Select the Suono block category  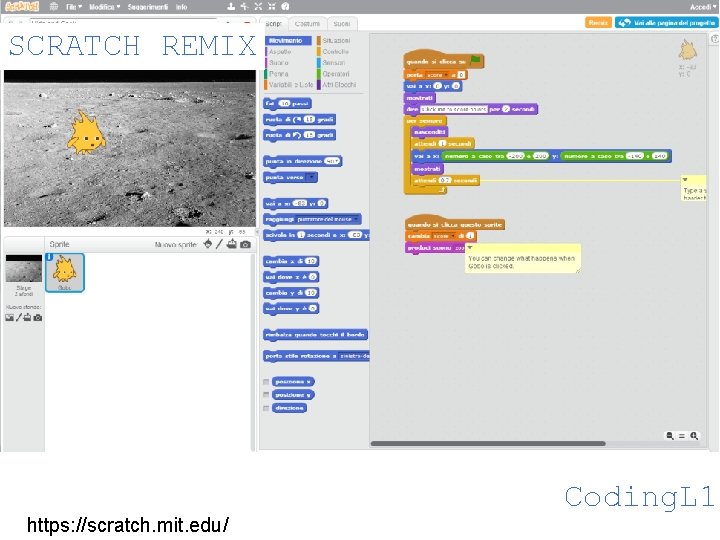coord(279,62)
